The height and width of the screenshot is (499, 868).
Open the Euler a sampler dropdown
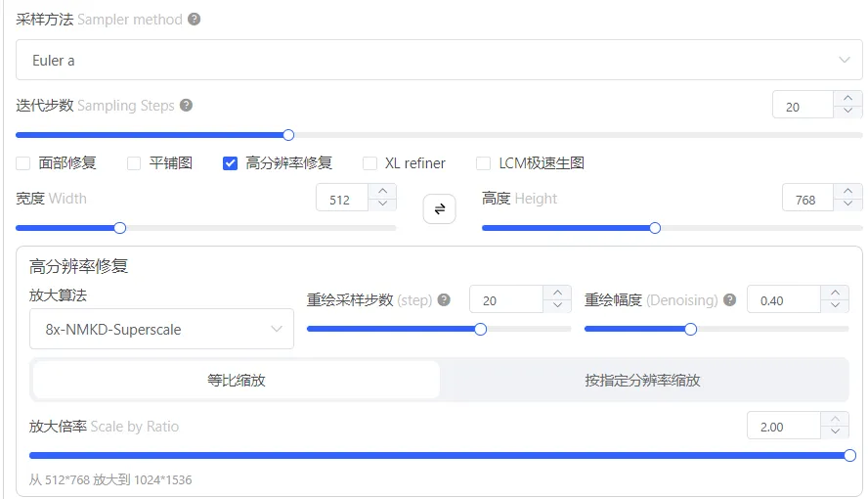pyautogui.click(x=439, y=60)
